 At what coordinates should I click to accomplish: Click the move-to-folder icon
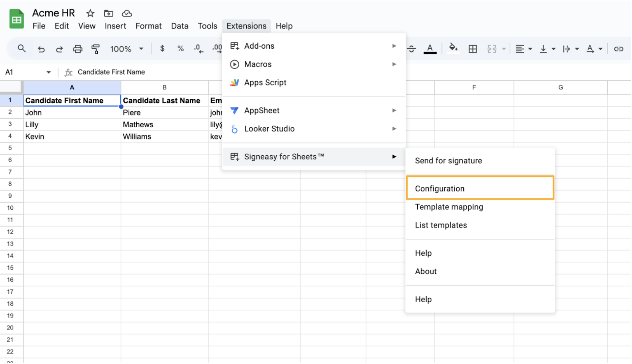pyautogui.click(x=108, y=14)
